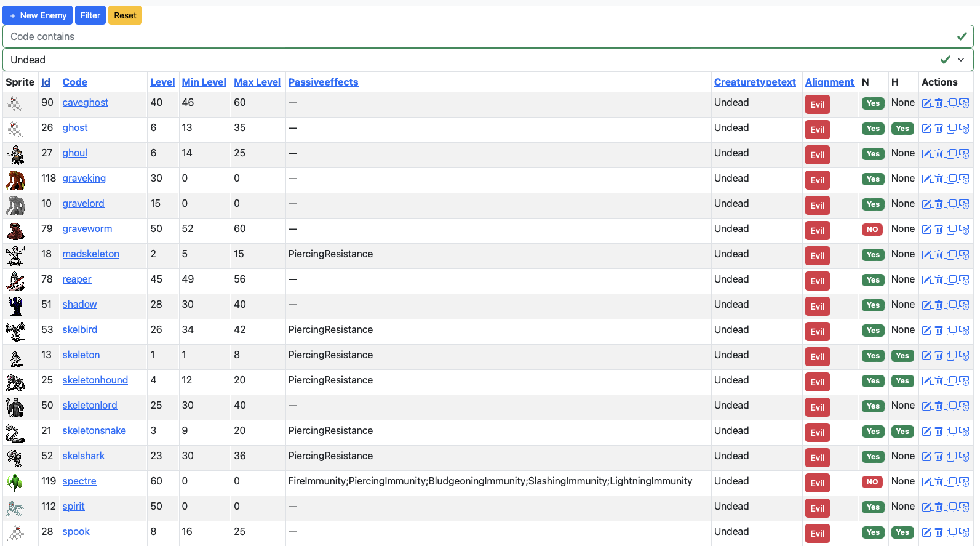Toggle the N badge for spectre
This screenshot has height=546, width=980.
click(872, 482)
